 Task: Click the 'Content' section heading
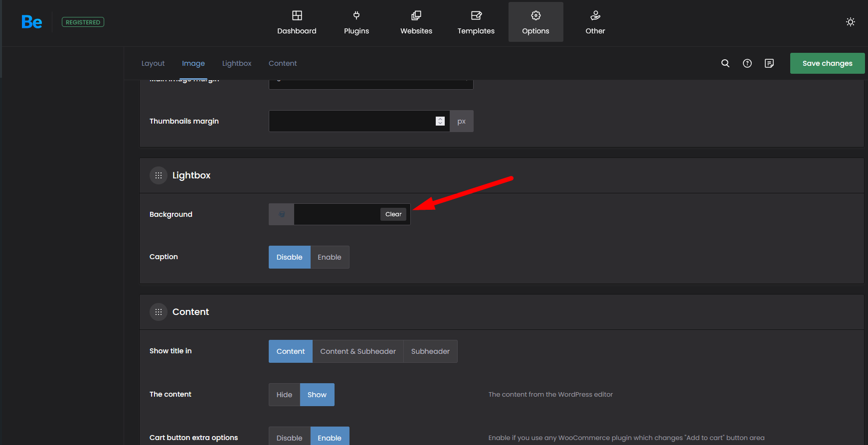190,312
